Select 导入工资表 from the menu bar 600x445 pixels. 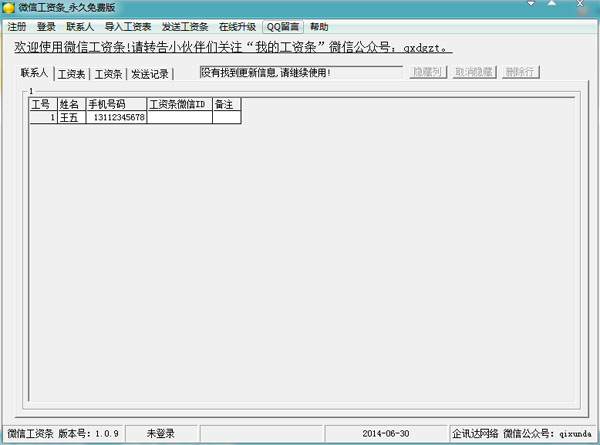pos(128,27)
